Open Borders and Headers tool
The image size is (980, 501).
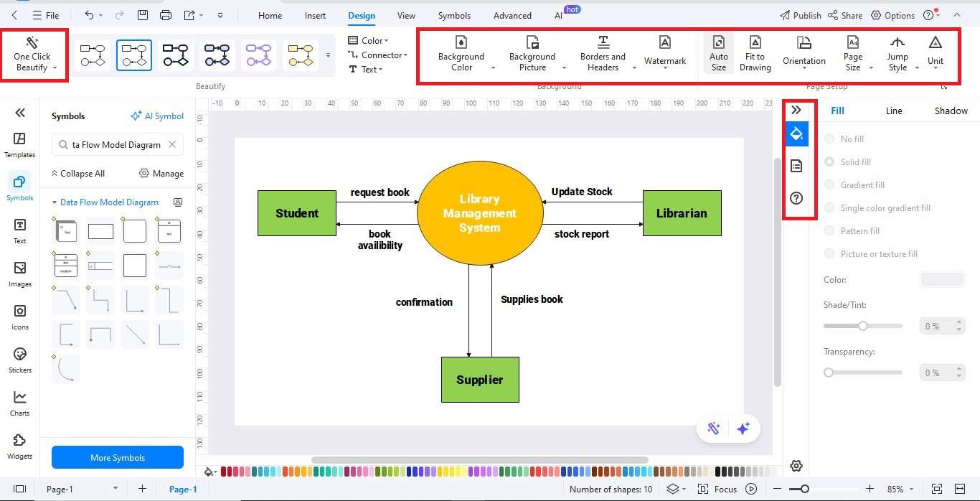coord(603,55)
